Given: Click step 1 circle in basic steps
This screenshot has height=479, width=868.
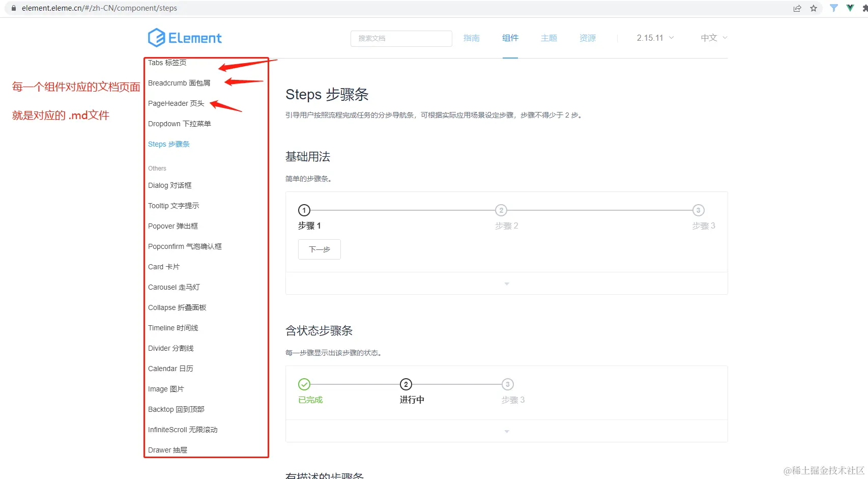Looking at the screenshot, I should pos(304,210).
